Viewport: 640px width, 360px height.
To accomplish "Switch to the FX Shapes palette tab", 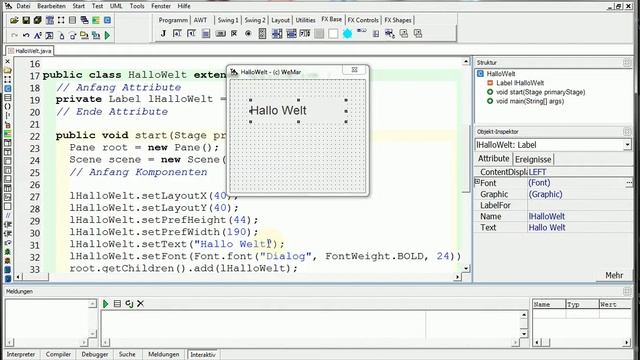I will (398, 20).
